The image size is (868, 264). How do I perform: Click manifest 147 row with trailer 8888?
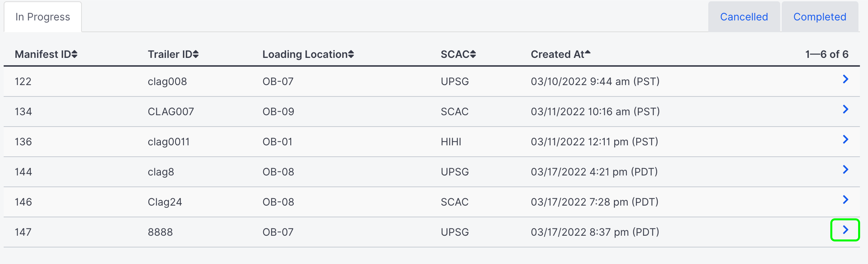pyautogui.click(x=160, y=232)
